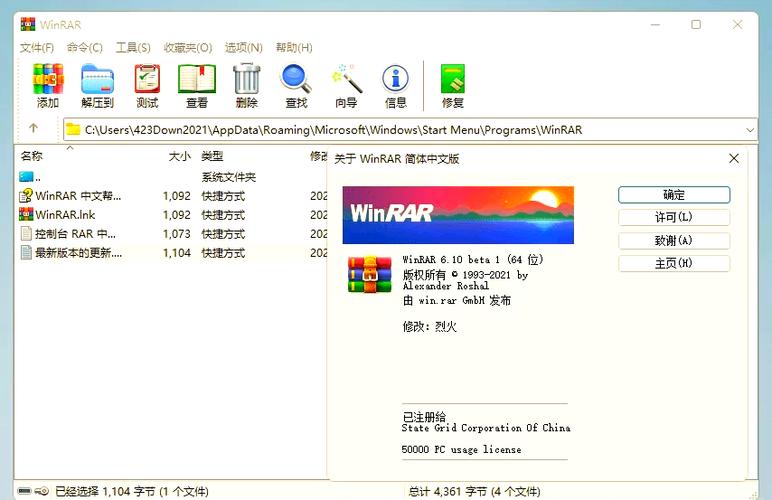Viewport: 772px width, 500px height.
Task: Click the folder icon in the address bar
Action: (73, 129)
